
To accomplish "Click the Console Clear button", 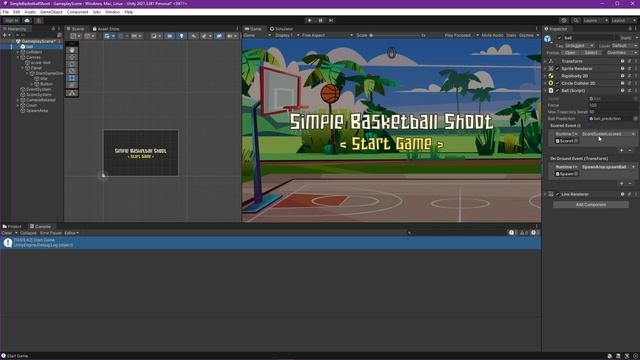I will pyautogui.click(x=7, y=233).
